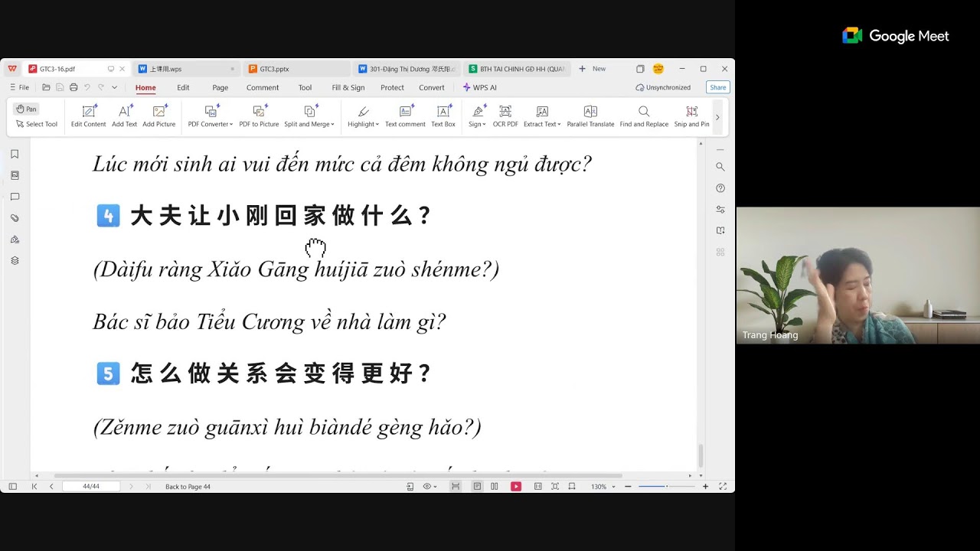Viewport: 980px width, 551px height.
Task: Click the Unsynchronized cloud status
Action: click(663, 87)
